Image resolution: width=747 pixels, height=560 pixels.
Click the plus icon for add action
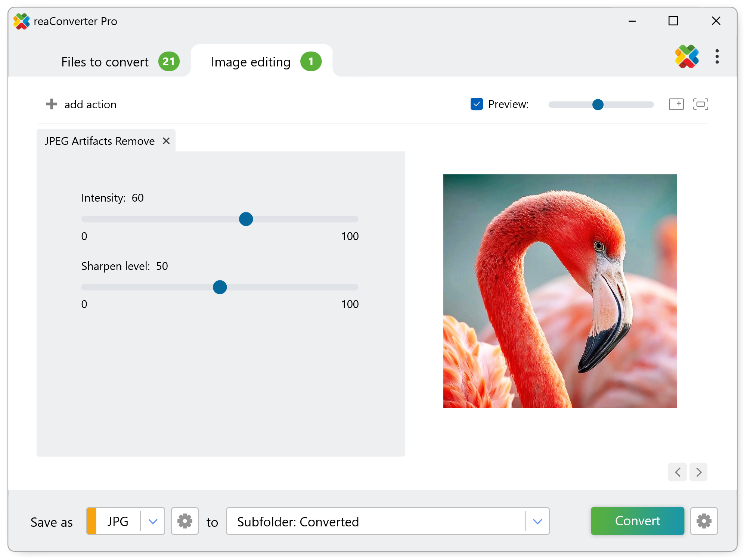(x=52, y=104)
